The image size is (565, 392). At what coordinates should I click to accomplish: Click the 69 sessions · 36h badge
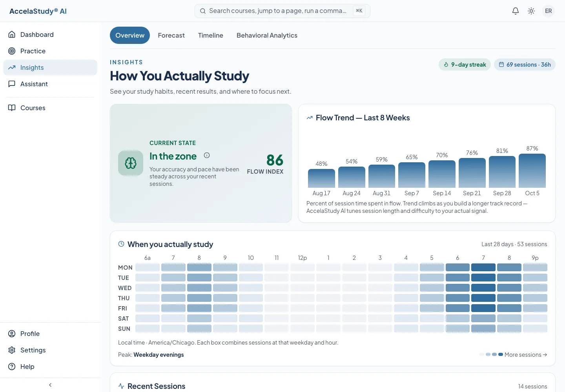click(x=525, y=65)
